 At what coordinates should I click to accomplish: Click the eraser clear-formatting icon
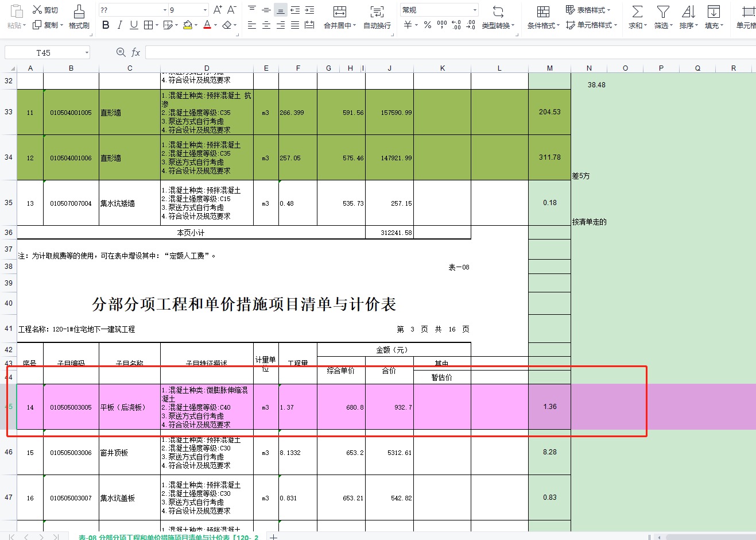227,25
